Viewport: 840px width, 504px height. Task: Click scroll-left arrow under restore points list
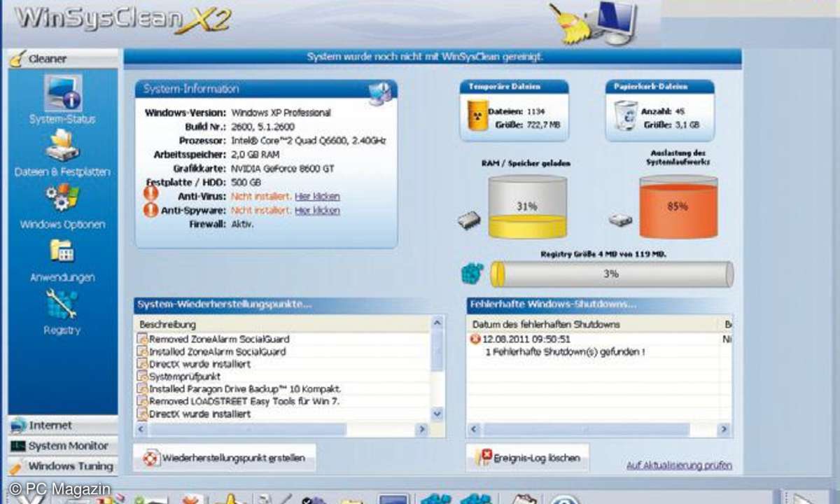pyautogui.click(x=141, y=429)
